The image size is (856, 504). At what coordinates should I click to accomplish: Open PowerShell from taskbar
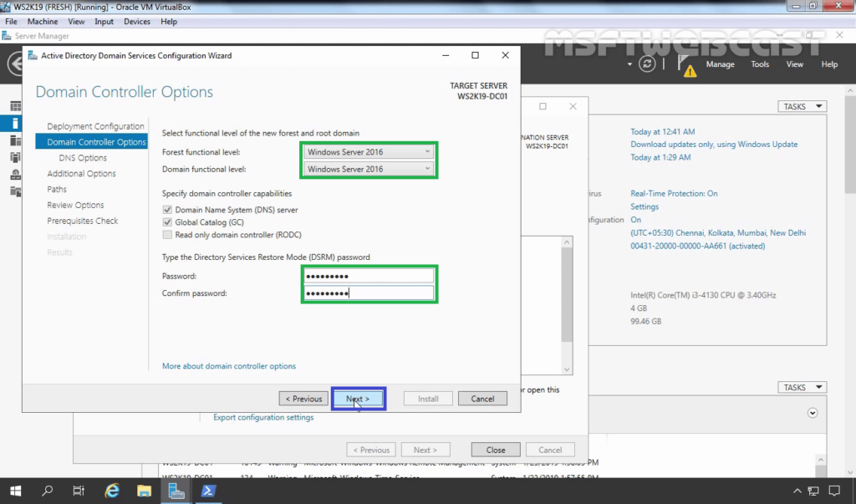[x=208, y=491]
